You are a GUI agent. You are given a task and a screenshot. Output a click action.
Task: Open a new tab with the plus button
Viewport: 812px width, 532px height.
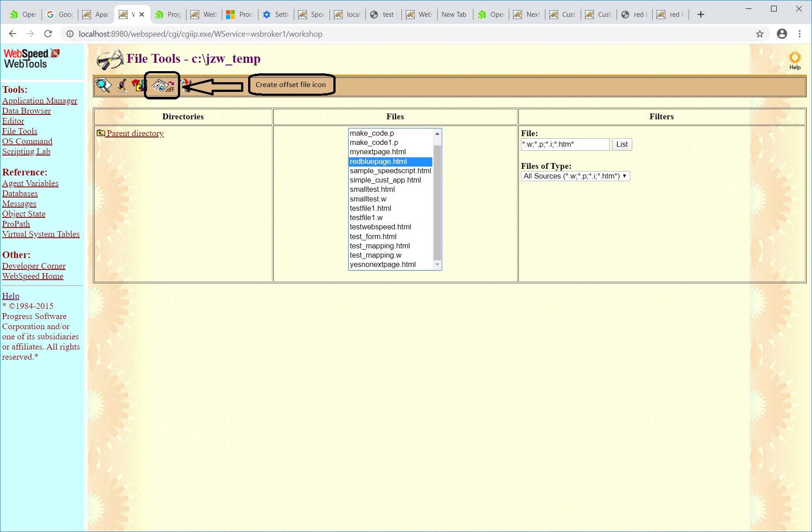coord(700,14)
